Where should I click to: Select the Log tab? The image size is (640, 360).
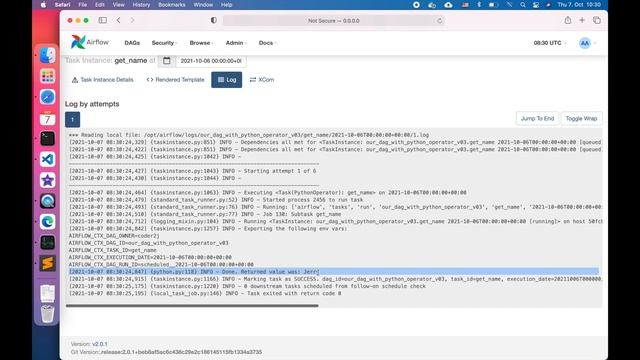pyautogui.click(x=227, y=80)
